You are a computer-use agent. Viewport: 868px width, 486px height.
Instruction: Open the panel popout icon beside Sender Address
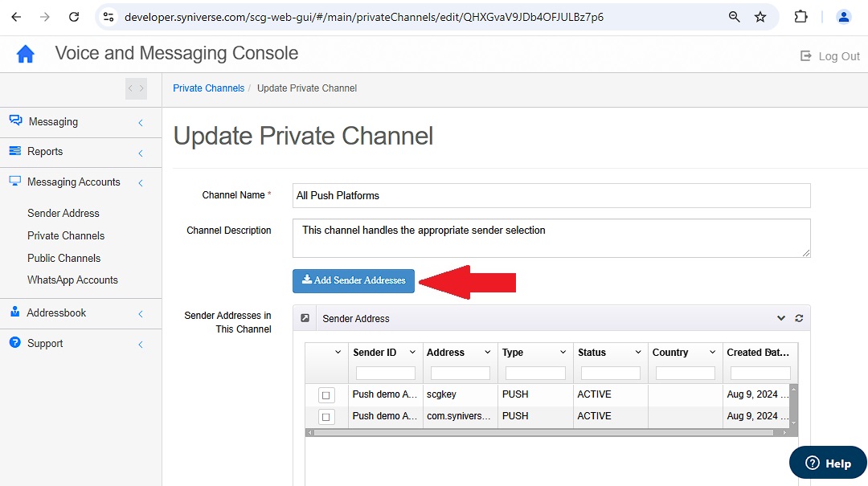click(305, 318)
